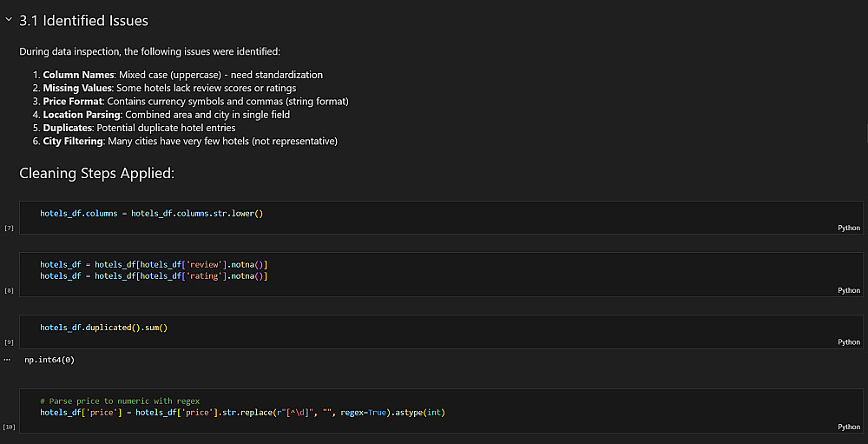
Task: Change language of the columns.str.lower cell
Action: [848, 228]
